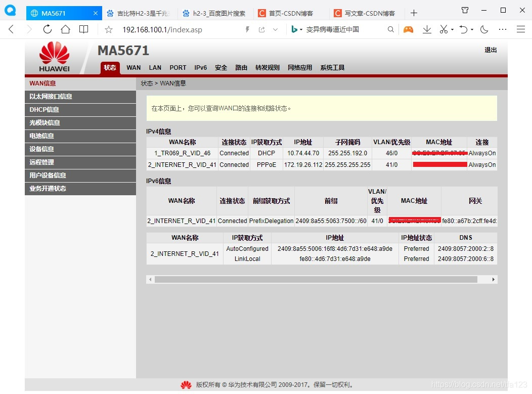Viewport: 532px width, 394px height.
Task: Select WAN信息 in the sidebar
Action: tap(80, 83)
